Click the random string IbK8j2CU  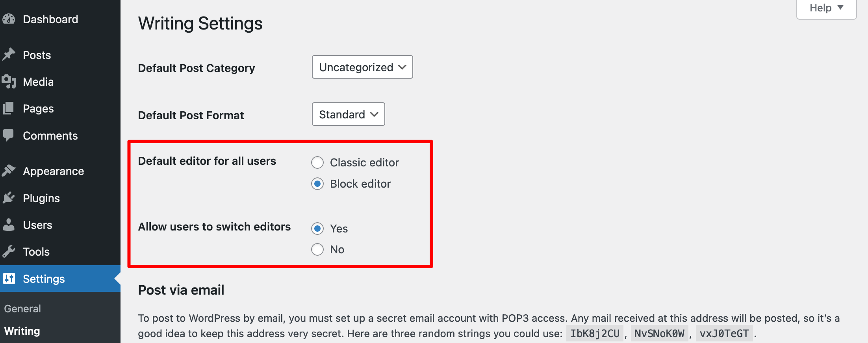[595, 333]
